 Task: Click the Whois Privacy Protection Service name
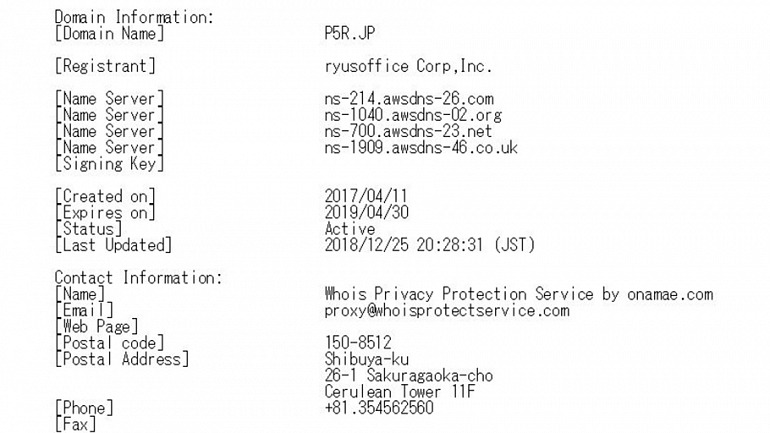(519, 294)
